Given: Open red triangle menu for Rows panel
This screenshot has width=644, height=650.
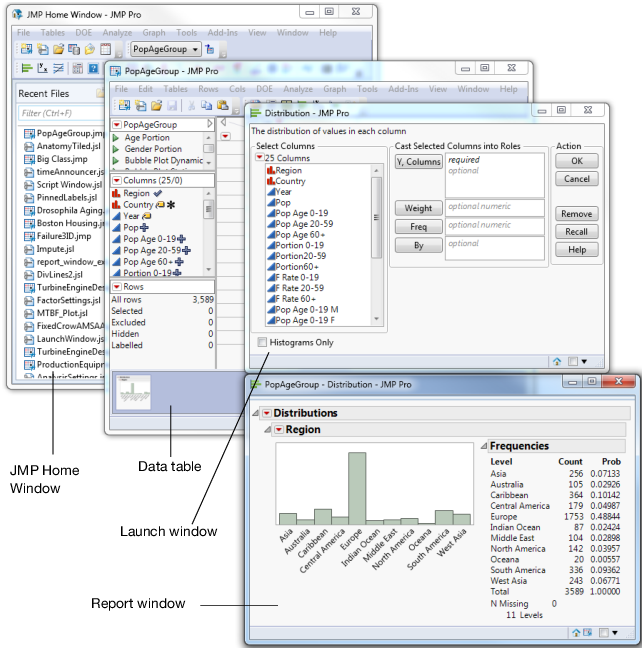Looking at the screenshot, I should tap(117, 286).
